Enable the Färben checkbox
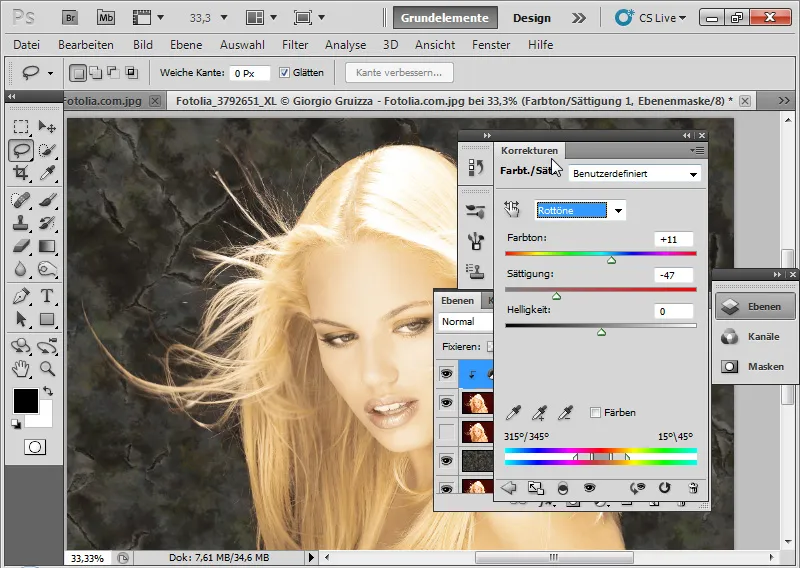Viewport: 800px width, 568px height. tap(596, 412)
